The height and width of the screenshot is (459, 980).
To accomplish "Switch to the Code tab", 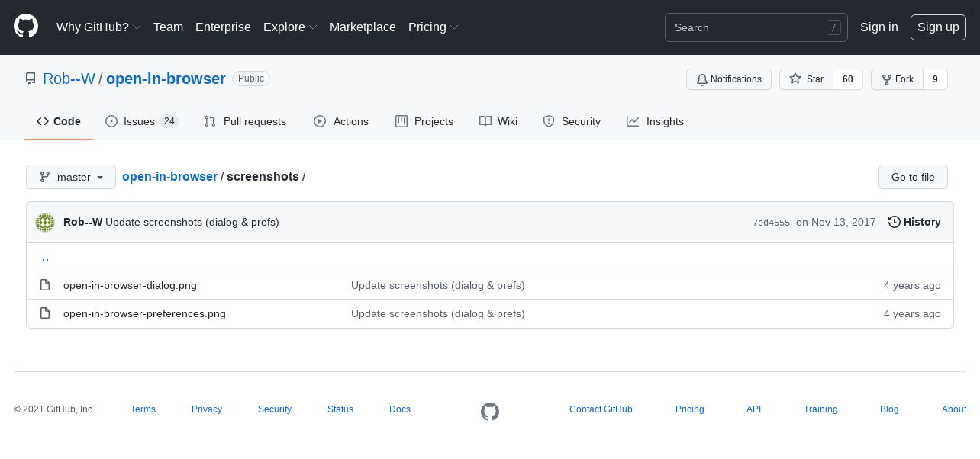I will [x=59, y=121].
